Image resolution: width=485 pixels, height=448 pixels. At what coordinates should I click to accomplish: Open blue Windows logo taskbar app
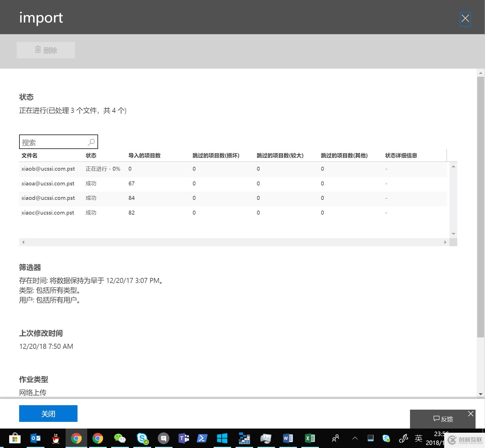[x=222, y=439]
